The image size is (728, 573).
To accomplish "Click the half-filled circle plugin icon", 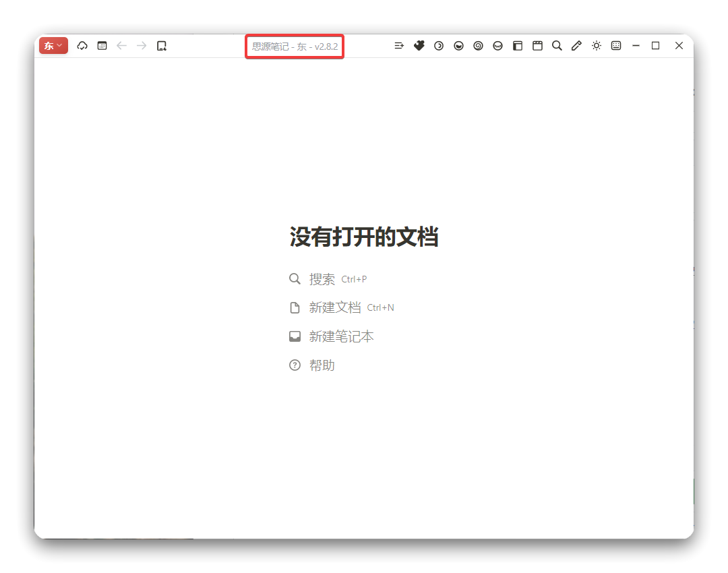I will 459,46.
